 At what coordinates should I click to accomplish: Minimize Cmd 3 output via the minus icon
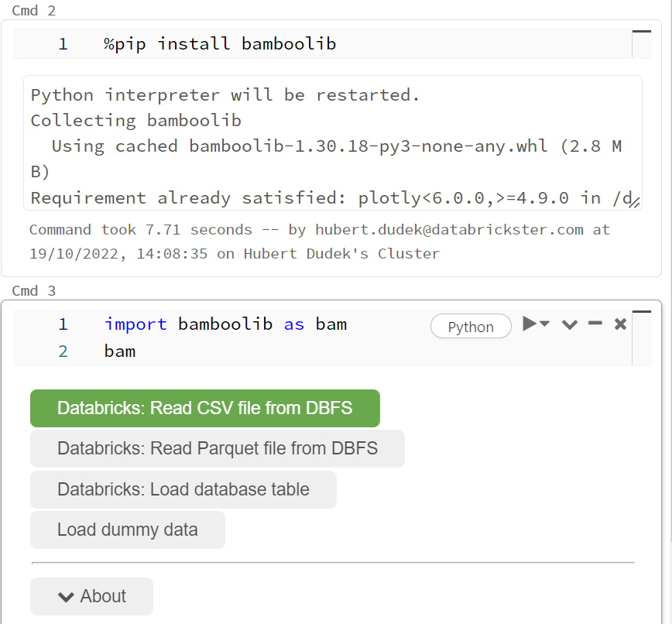point(595,325)
